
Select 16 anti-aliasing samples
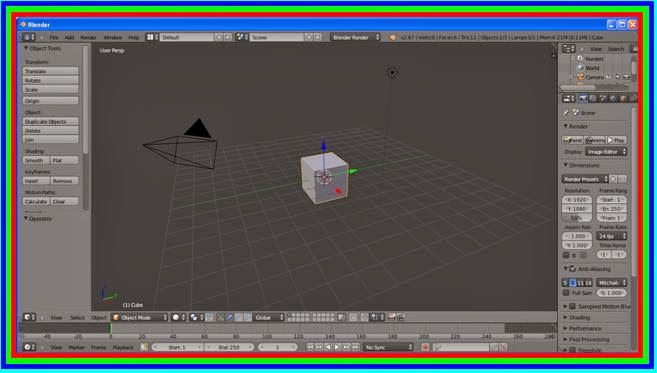coord(588,283)
